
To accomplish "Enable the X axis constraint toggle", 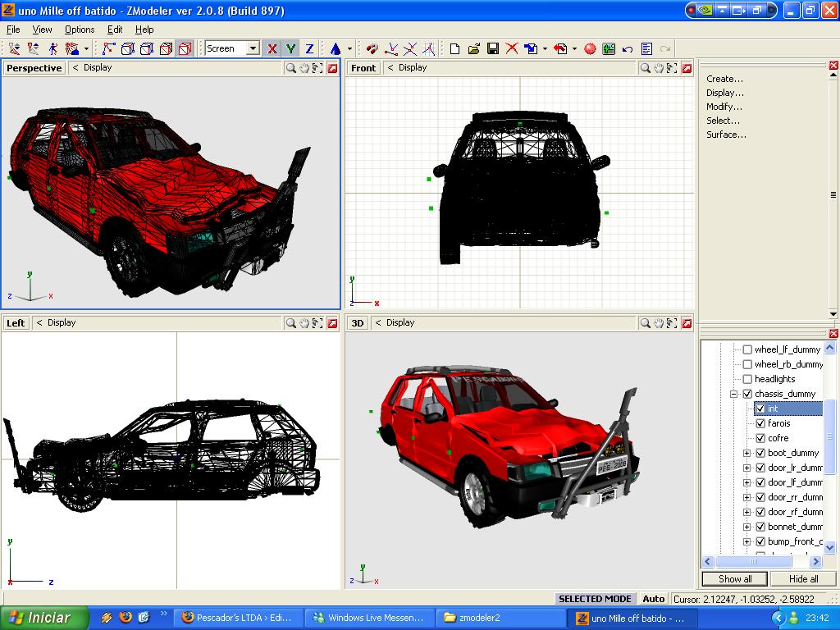I will coord(272,48).
